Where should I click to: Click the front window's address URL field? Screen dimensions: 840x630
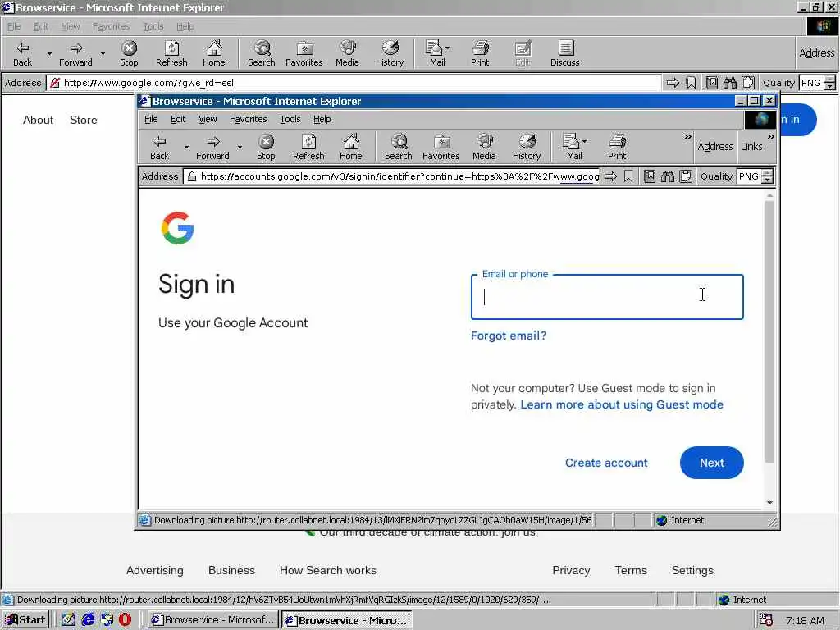pos(392,176)
